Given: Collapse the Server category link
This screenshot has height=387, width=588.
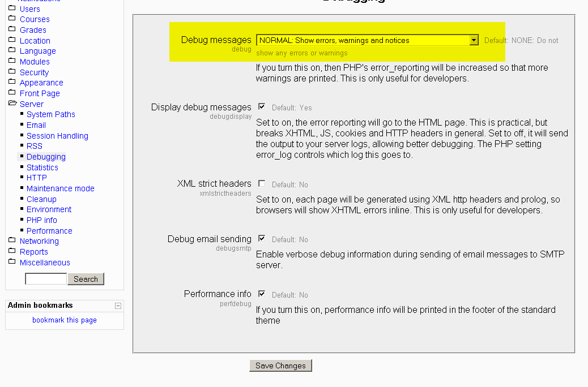Looking at the screenshot, I should tap(32, 104).
